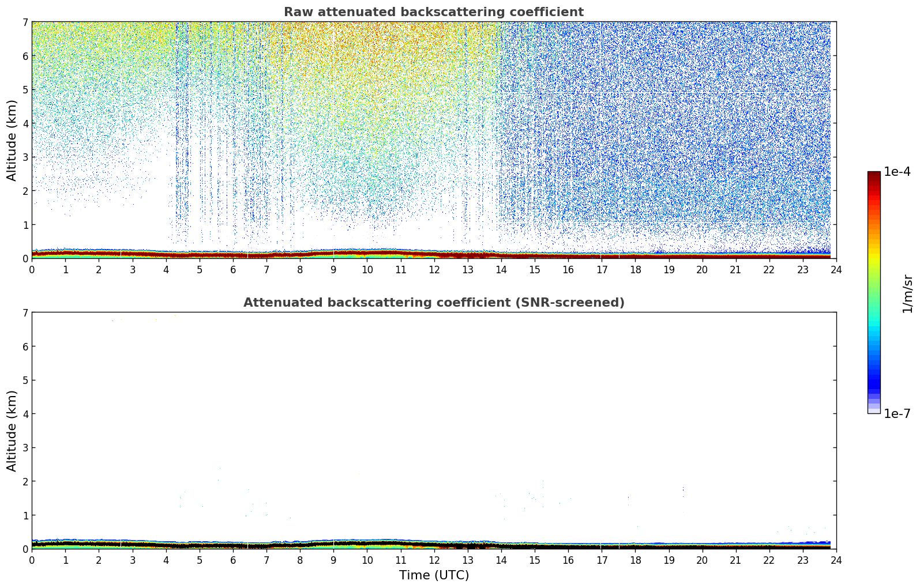The height and width of the screenshot is (588, 920).
Task: Click hour 6 tick label on the SNR-screened plot
Action: (x=233, y=560)
